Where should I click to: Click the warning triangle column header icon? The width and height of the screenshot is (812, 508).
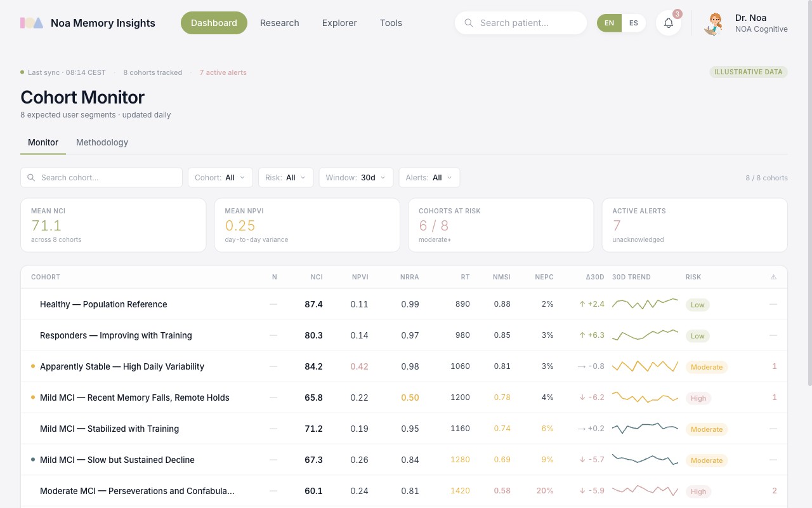click(773, 277)
